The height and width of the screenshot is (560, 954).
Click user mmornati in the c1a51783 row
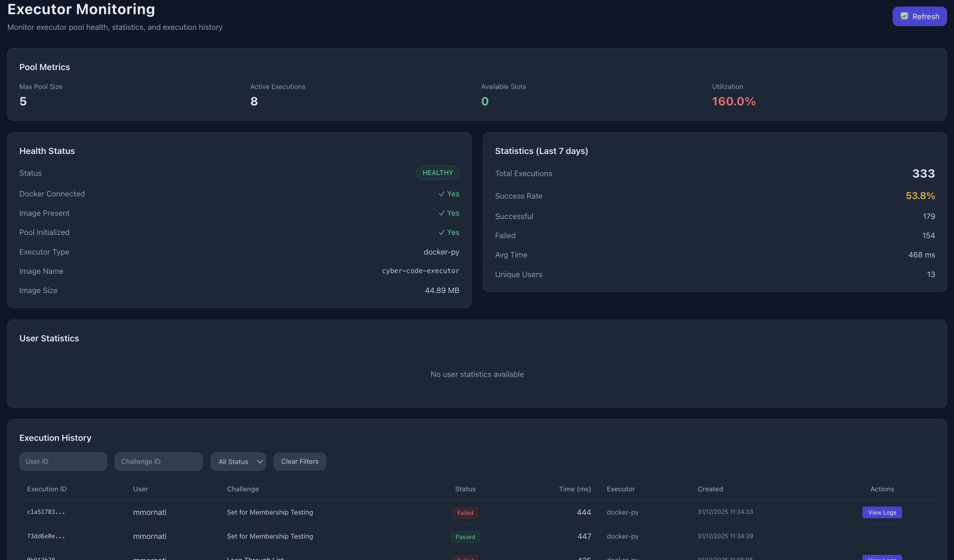150,512
